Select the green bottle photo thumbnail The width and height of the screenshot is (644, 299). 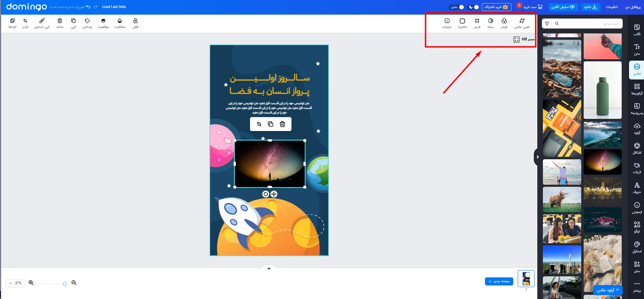pos(603,90)
